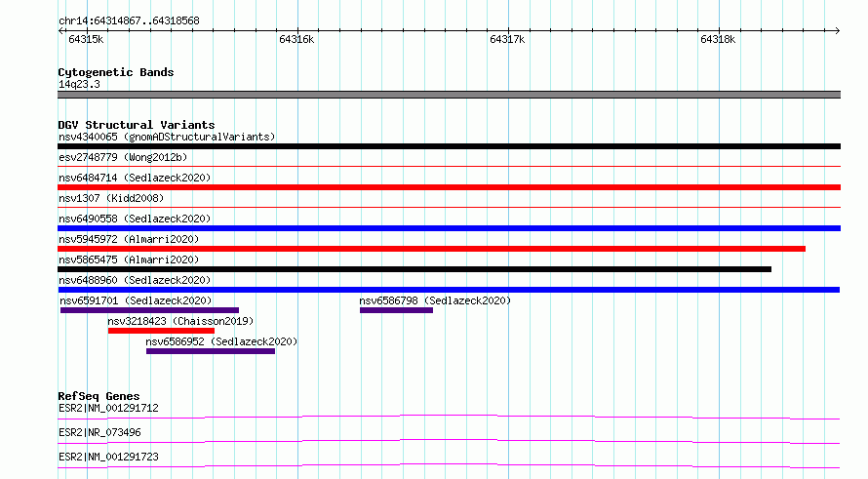Click the 64316k ruler tick label
This screenshot has width=868, height=479.
[296, 39]
